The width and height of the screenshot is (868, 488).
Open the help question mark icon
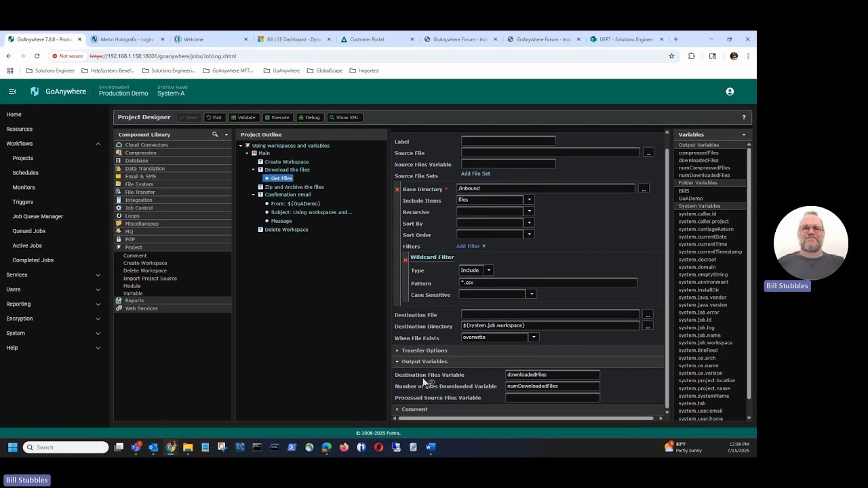pyautogui.click(x=744, y=117)
